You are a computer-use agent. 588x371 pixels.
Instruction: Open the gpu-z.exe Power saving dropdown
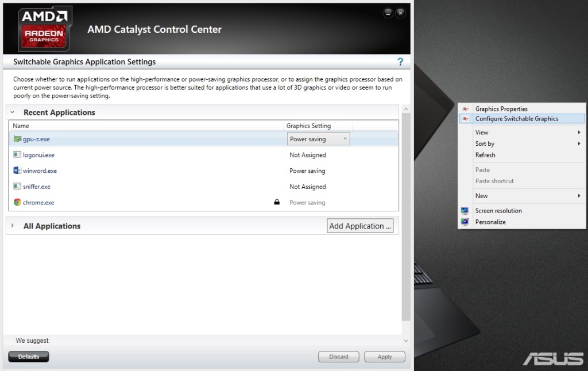point(318,139)
